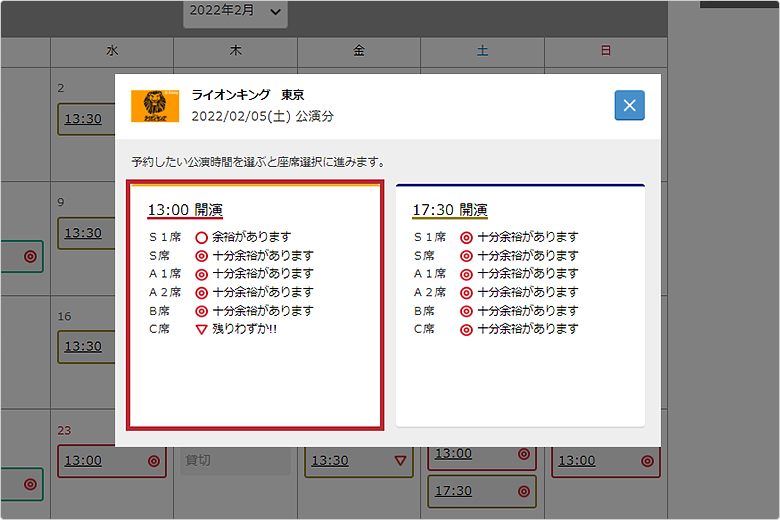780x520 pixels.
Task: Click the triangle icon for 13:00 C席
Action: click(201, 329)
